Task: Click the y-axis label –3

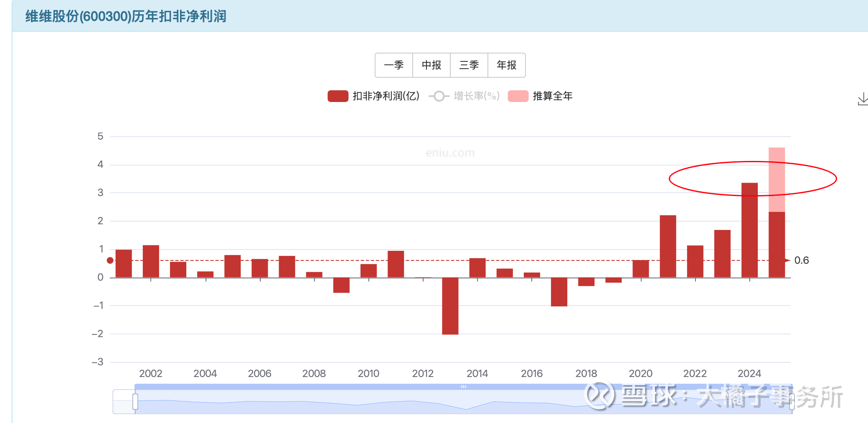Action: coord(97,362)
